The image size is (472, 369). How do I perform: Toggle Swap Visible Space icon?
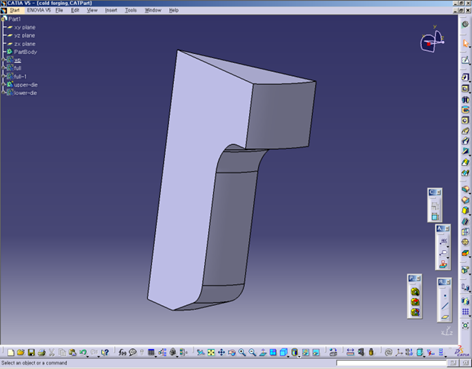316,352
